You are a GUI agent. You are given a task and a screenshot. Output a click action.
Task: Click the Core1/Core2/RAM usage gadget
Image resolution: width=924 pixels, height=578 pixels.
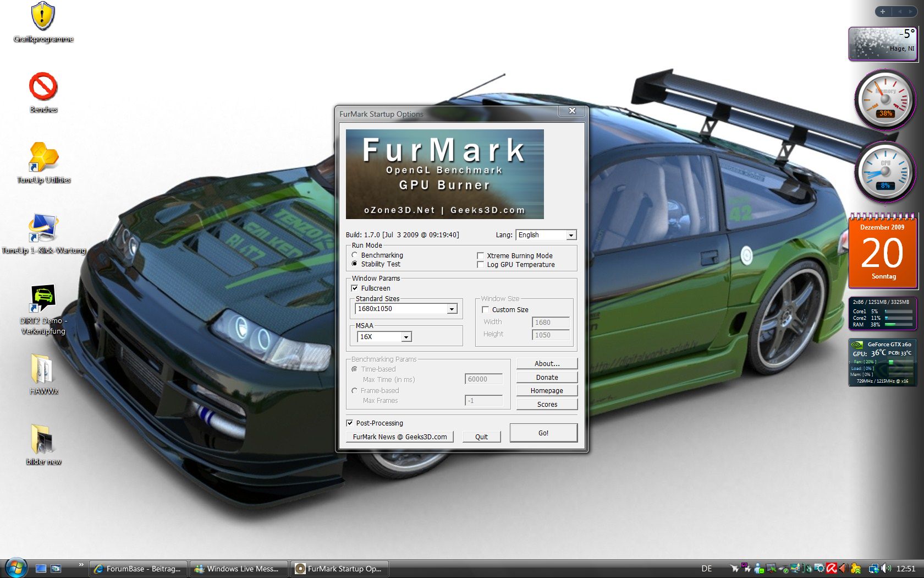883,313
